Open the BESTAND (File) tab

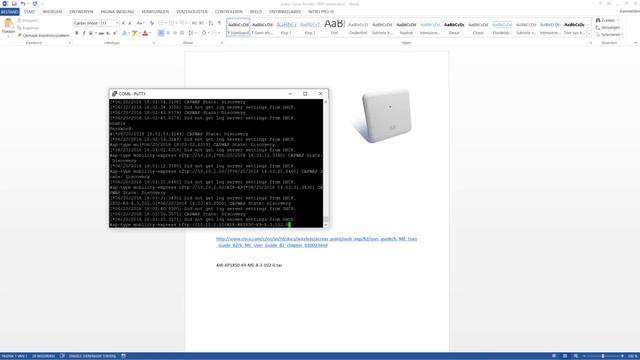[9, 12]
